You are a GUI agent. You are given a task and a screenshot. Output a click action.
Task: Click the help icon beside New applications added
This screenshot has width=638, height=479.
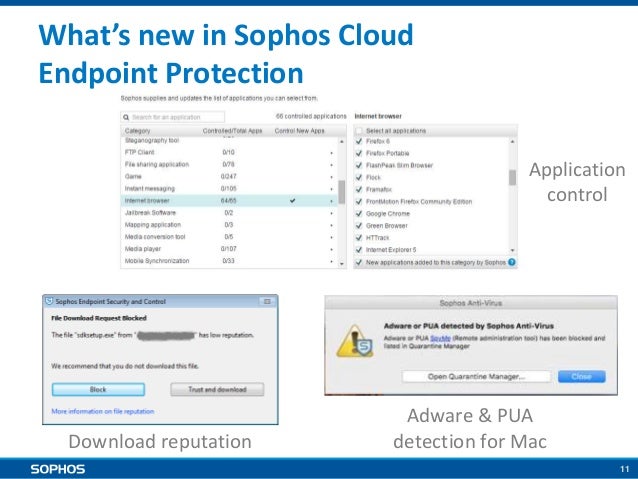coord(512,262)
